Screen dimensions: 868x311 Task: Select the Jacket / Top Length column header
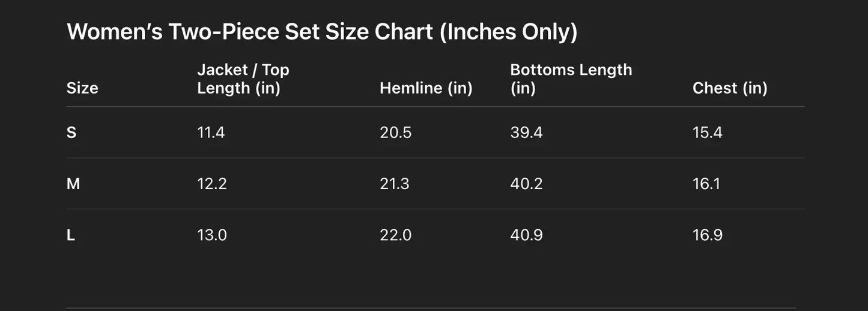243,79
